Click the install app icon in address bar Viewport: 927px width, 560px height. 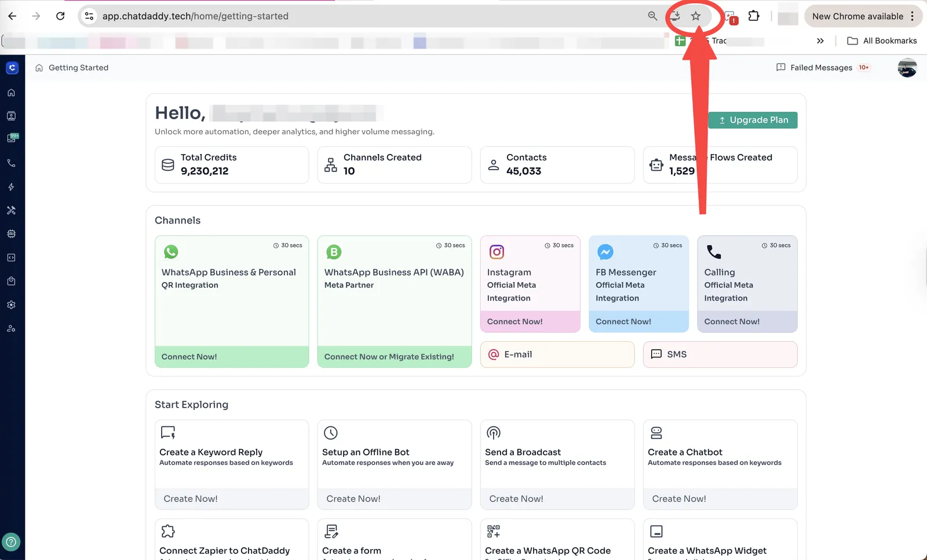click(676, 16)
